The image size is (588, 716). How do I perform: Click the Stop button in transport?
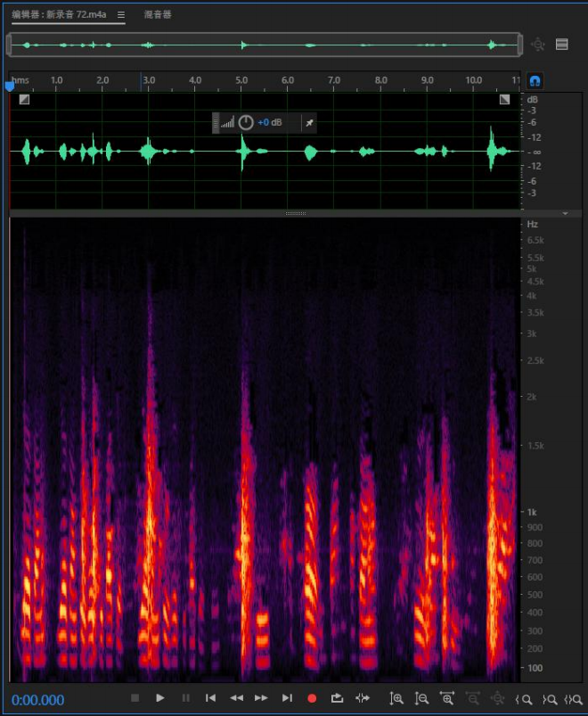pos(135,698)
